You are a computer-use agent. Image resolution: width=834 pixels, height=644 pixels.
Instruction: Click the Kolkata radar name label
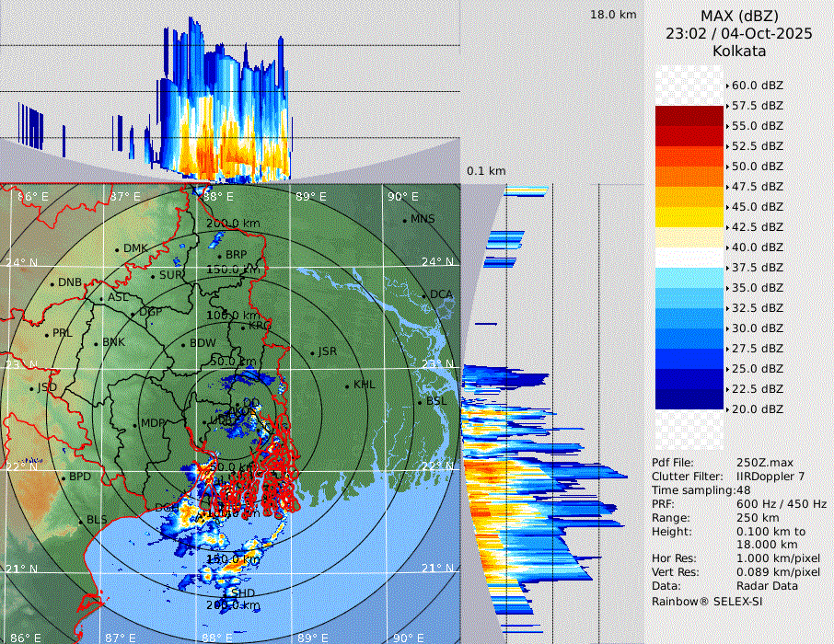738,51
